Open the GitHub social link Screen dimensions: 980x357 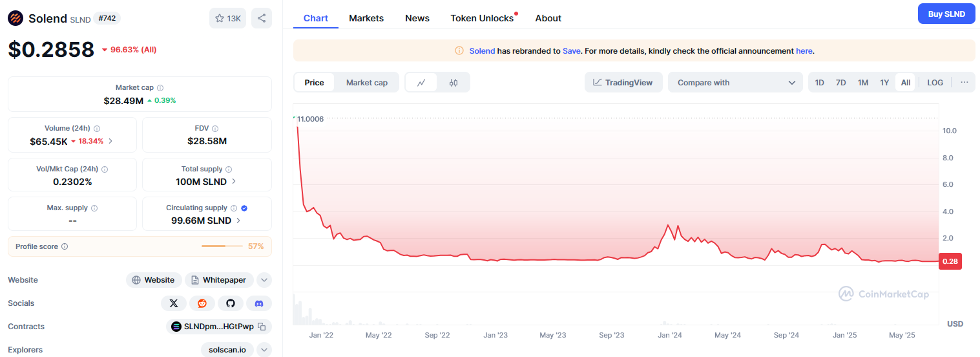231,303
